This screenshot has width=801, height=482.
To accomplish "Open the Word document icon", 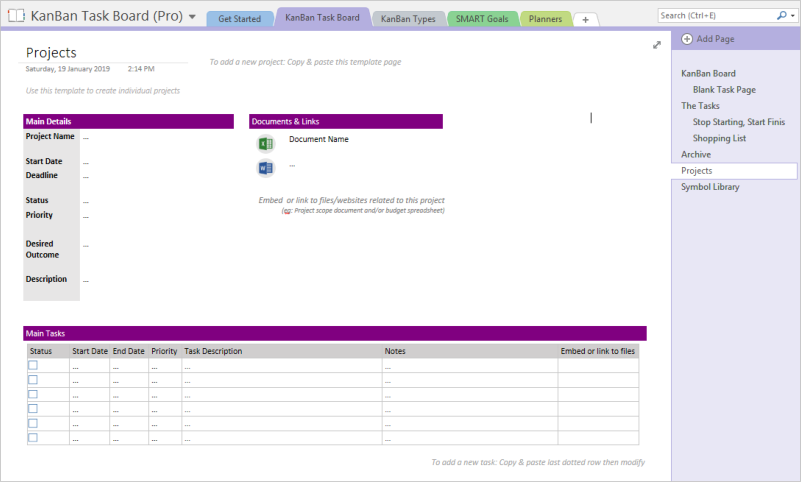I will 265,167.
